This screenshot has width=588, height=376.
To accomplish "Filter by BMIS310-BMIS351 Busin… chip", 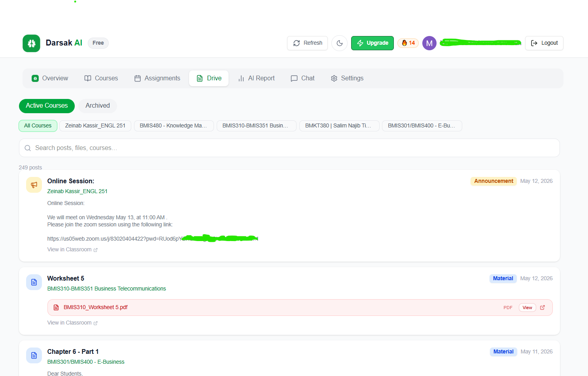I will pyautogui.click(x=257, y=126).
